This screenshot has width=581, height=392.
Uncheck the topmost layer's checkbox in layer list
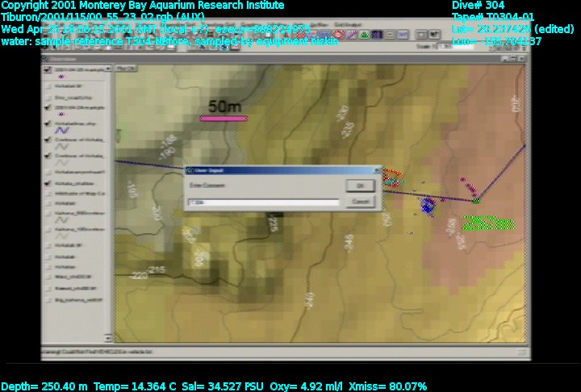[48, 69]
